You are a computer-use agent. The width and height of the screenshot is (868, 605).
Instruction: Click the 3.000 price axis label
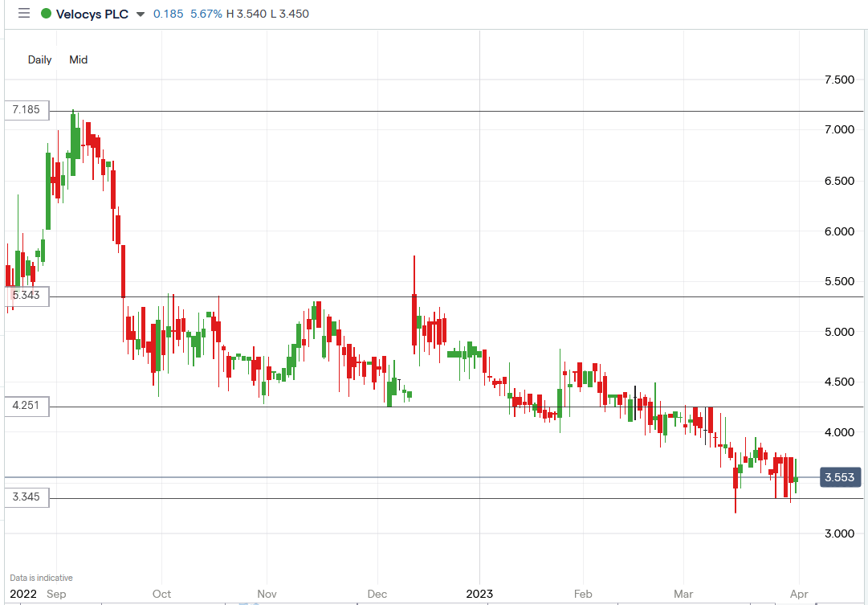(839, 533)
